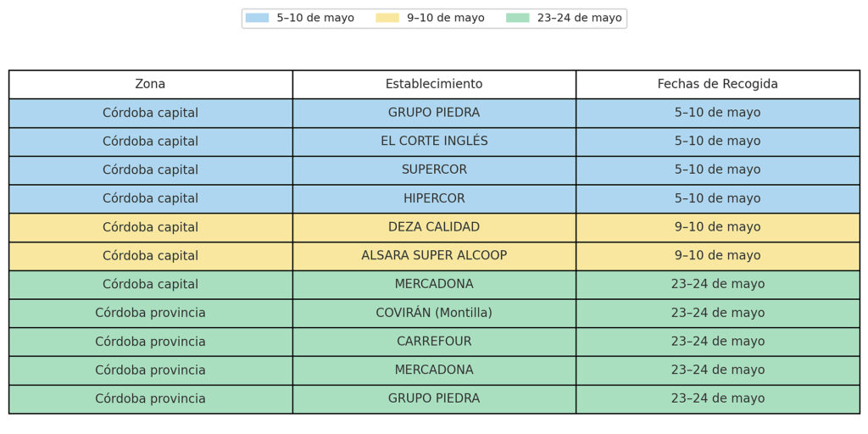Select the Fechas de Recogida column header

tap(717, 84)
